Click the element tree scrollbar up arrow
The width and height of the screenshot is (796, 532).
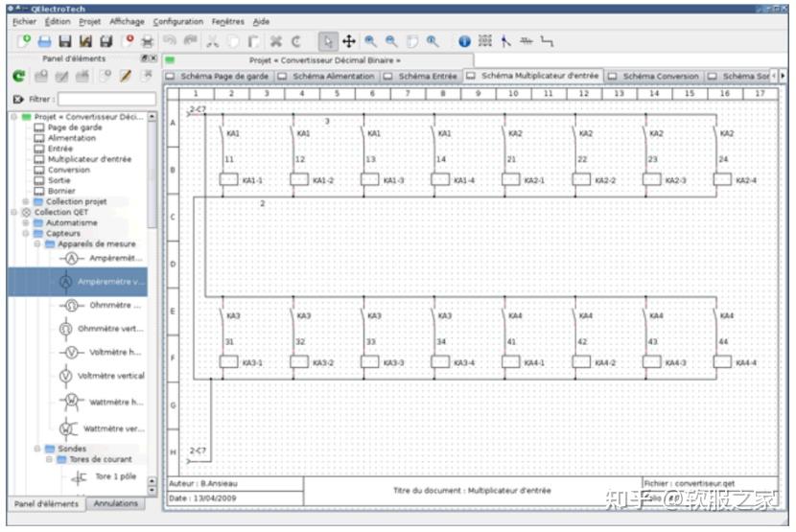tap(152, 117)
